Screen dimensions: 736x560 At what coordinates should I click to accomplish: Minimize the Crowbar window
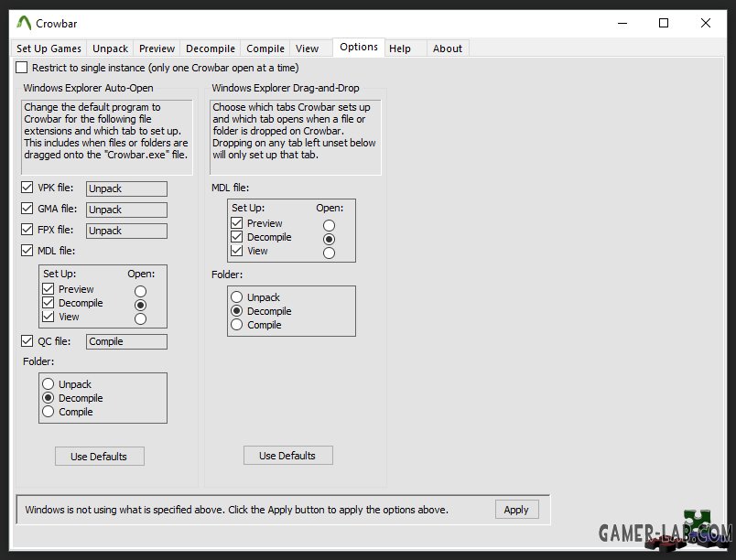[x=622, y=23]
